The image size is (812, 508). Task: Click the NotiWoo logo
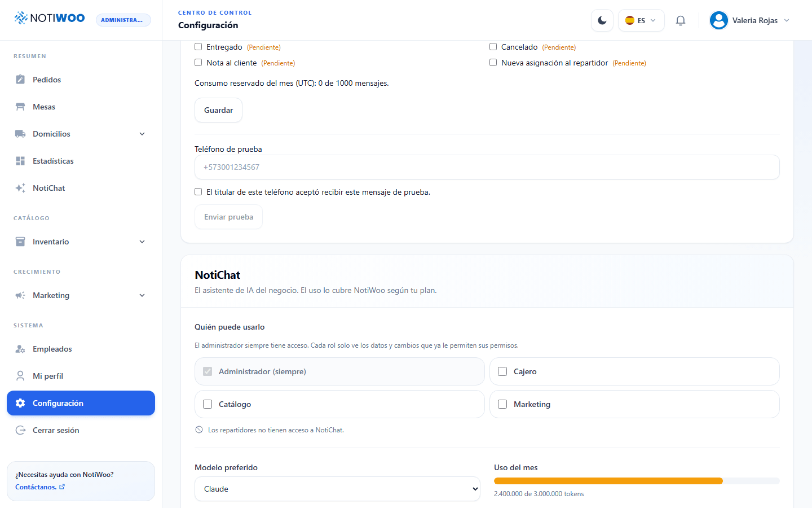(50, 18)
